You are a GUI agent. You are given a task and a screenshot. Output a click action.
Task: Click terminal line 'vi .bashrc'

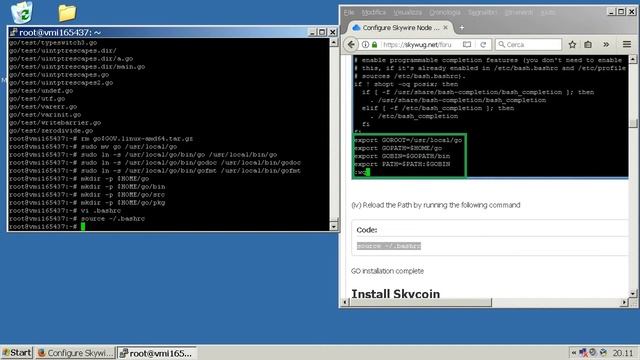(x=101, y=211)
